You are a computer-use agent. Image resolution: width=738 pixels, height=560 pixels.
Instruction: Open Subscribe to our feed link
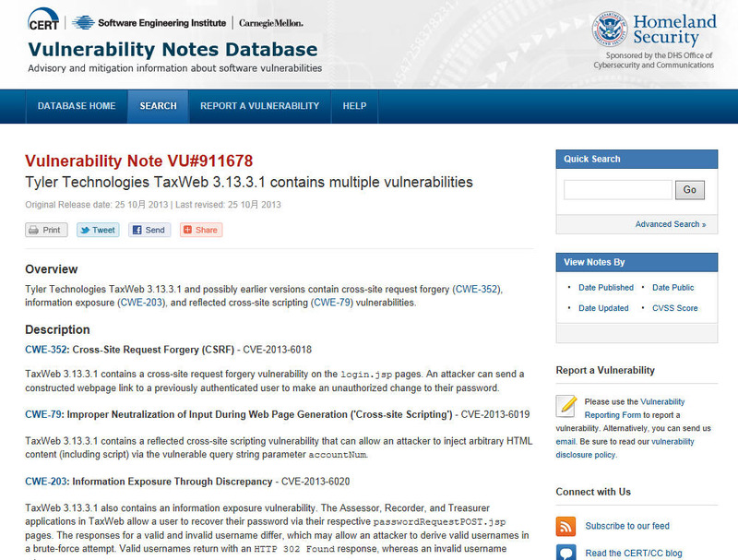(627, 526)
